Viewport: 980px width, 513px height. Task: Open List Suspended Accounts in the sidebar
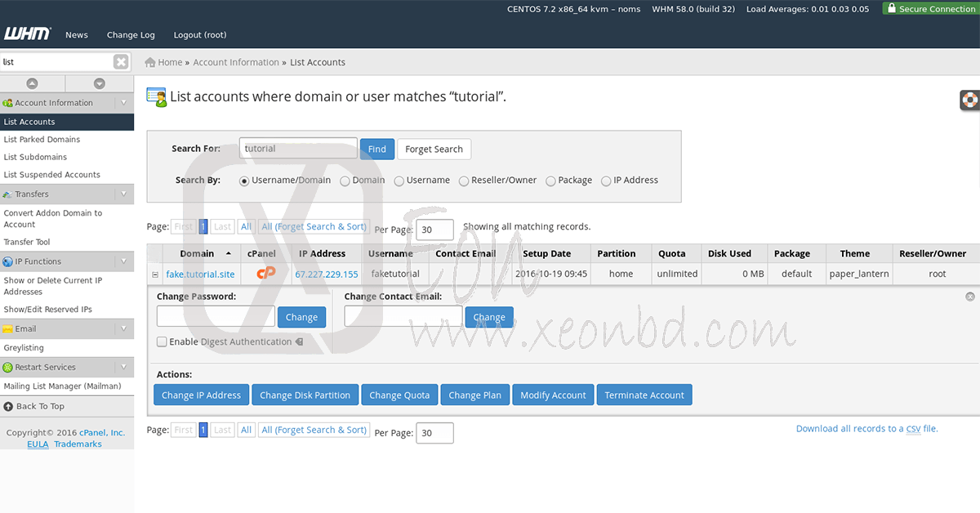(x=51, y=175)
